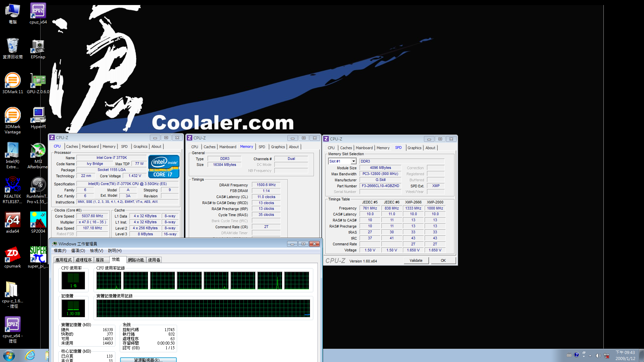Switch to 網路功能 tab in Task Manager

coord(136,260)
